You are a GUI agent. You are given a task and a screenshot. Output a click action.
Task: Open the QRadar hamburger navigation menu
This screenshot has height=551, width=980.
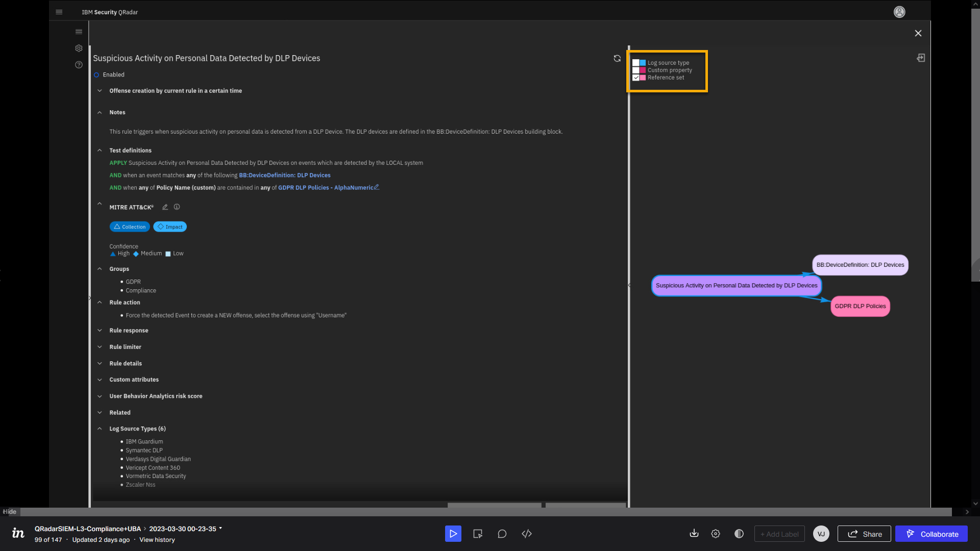[59, 12]
